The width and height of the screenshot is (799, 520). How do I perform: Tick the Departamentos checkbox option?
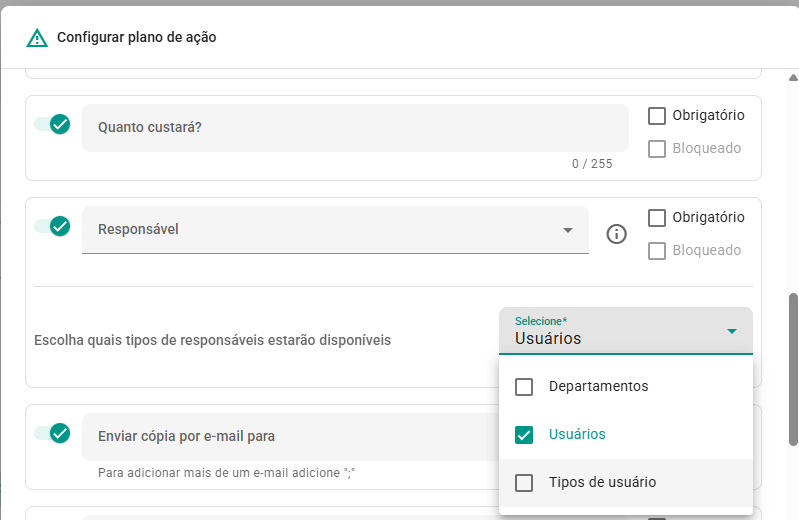point(524,387)
